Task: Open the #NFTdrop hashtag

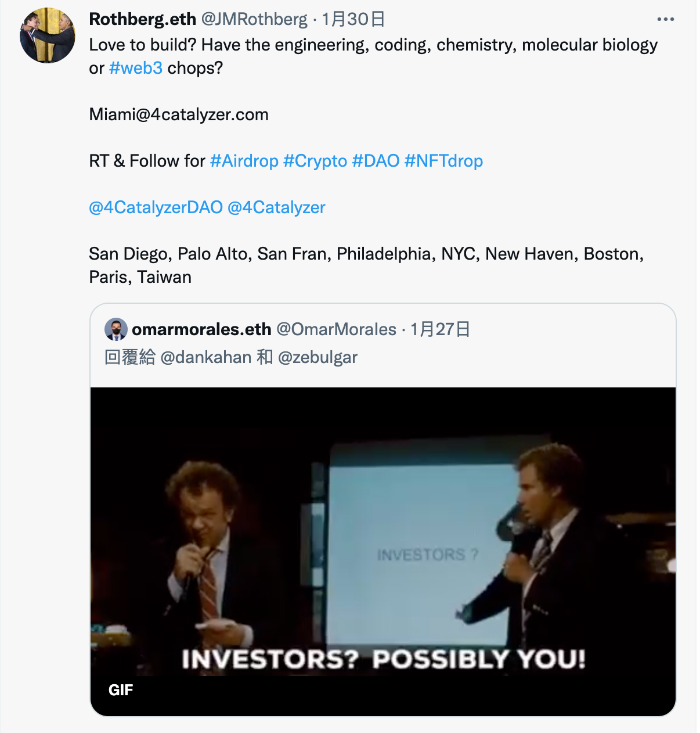Action: coord(443,161)
